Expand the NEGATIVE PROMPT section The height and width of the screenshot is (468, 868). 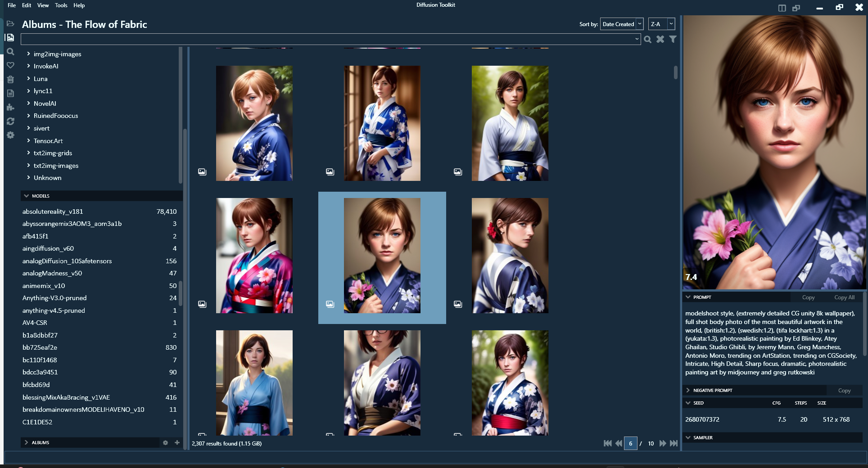[688, 390]
